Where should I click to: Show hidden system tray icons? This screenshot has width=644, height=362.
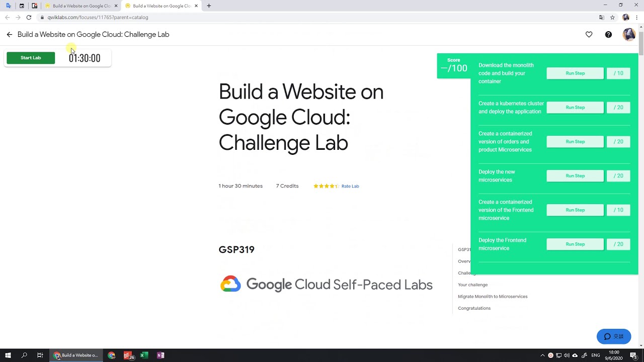(x=542, y=355)
